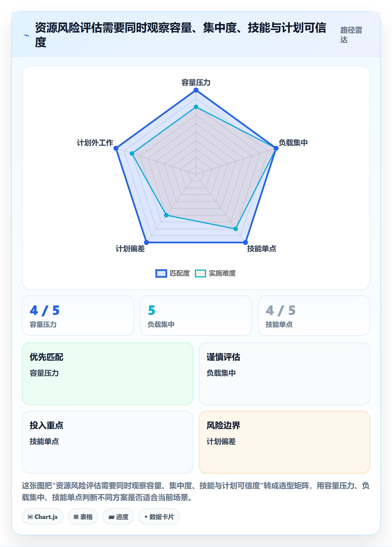392x547 pixels.
Task: Select the green 优先匹配 panel
Action: coord(108,374)
